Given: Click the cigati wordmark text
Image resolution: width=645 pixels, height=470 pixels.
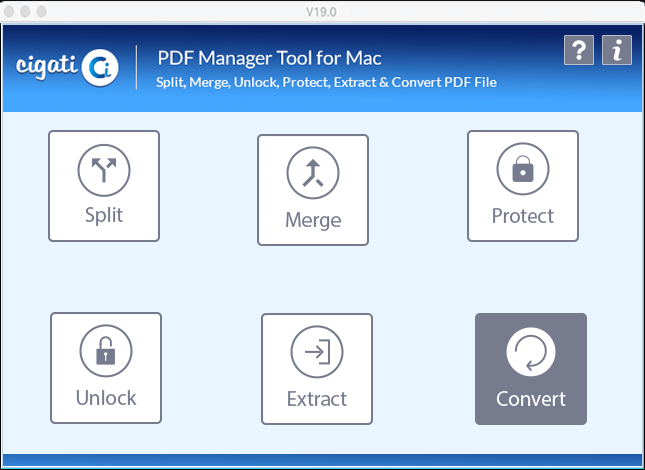Looking at the screenshot, I should [x=46, y=66].
